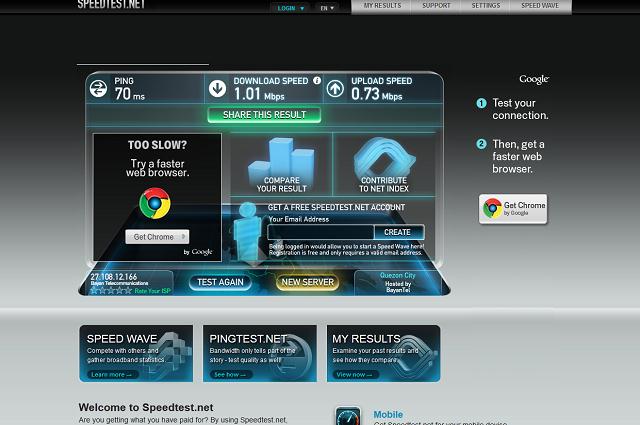Viewport: 640px width, 425px height.
Task: Click the 0.73 Mbps upload value
Action: click(377, 94)
